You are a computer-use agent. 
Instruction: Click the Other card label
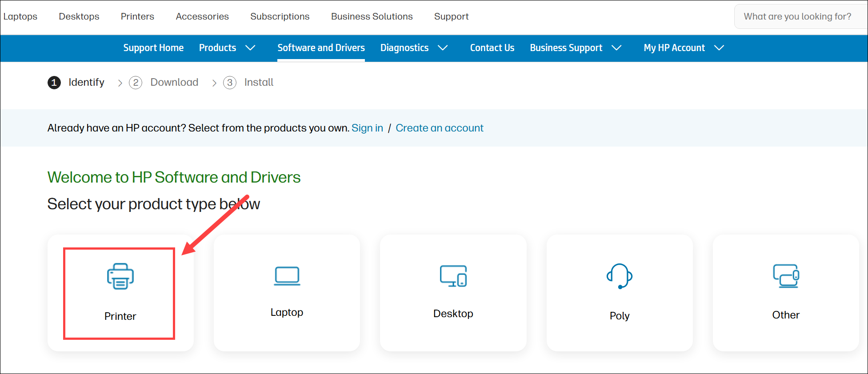(786, 315)
